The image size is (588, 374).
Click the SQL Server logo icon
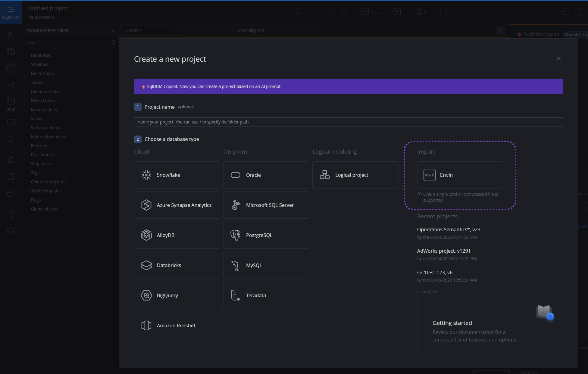coord(236,205)
